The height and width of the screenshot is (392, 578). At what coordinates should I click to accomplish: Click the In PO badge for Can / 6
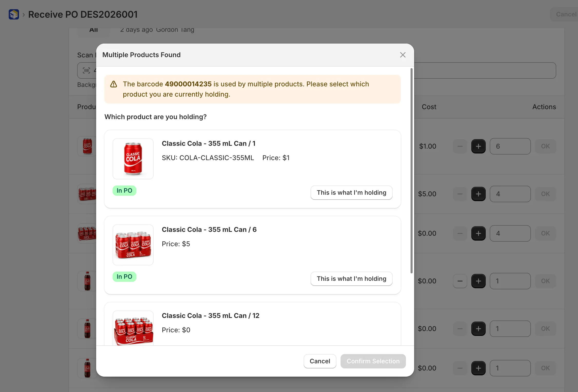click(124, 277)
